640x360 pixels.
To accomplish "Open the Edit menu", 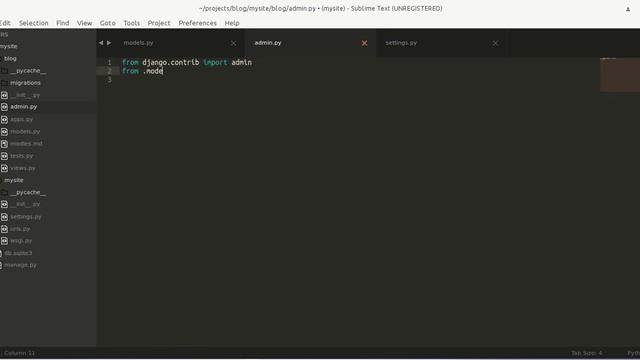I will coord(5,23).
